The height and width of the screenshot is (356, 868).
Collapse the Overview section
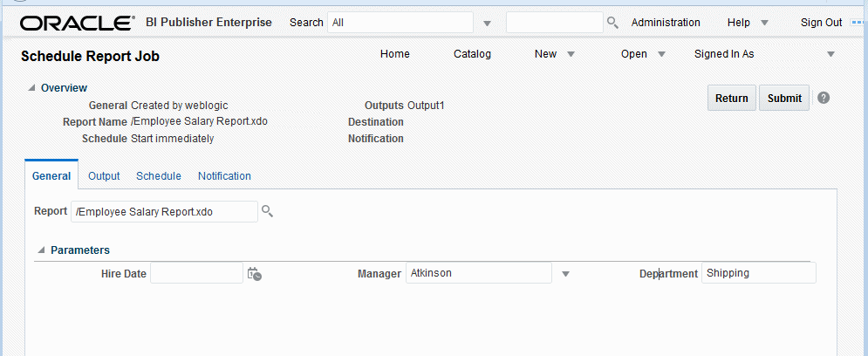[x=31, y=87]
